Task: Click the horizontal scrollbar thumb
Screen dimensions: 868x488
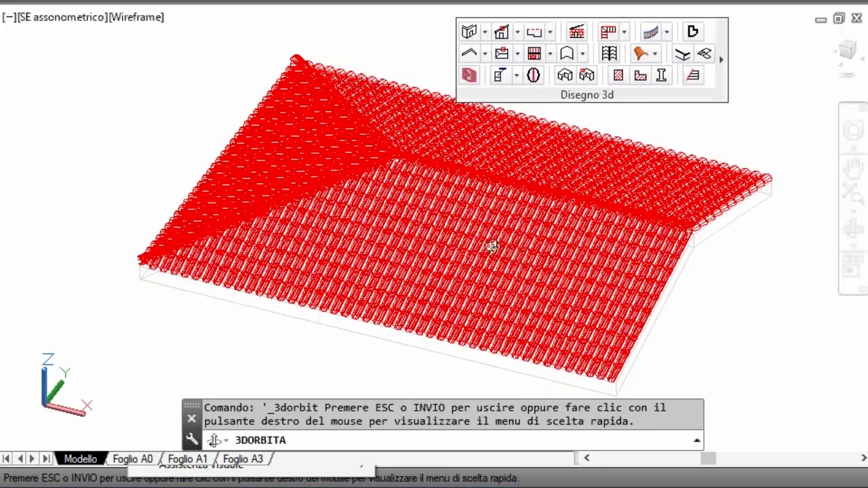Action: tap(708, 458)
